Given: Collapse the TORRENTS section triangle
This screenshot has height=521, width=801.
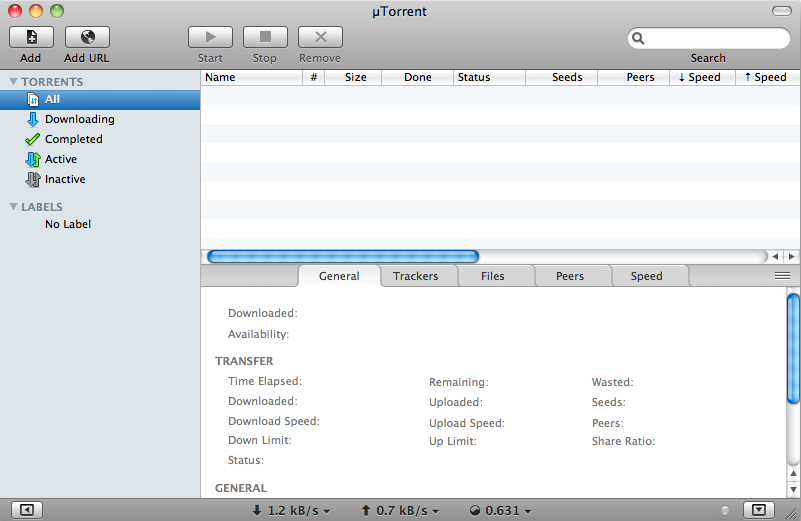Looking at the screenshot, I should (x=14, y=82).
